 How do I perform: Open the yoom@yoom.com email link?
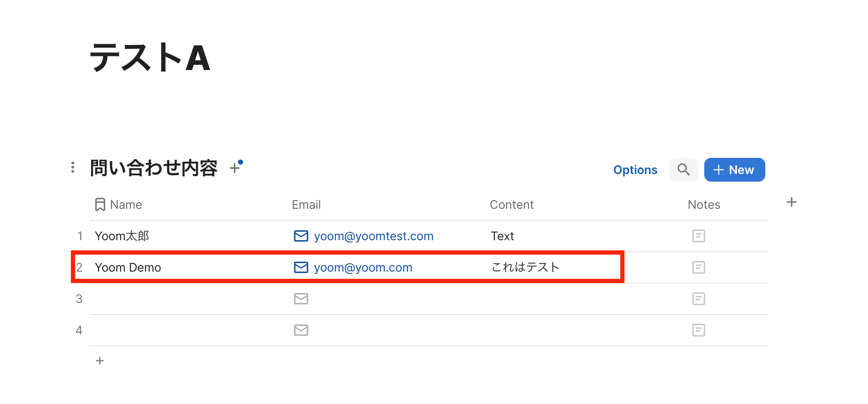click(x=363, y=267)
